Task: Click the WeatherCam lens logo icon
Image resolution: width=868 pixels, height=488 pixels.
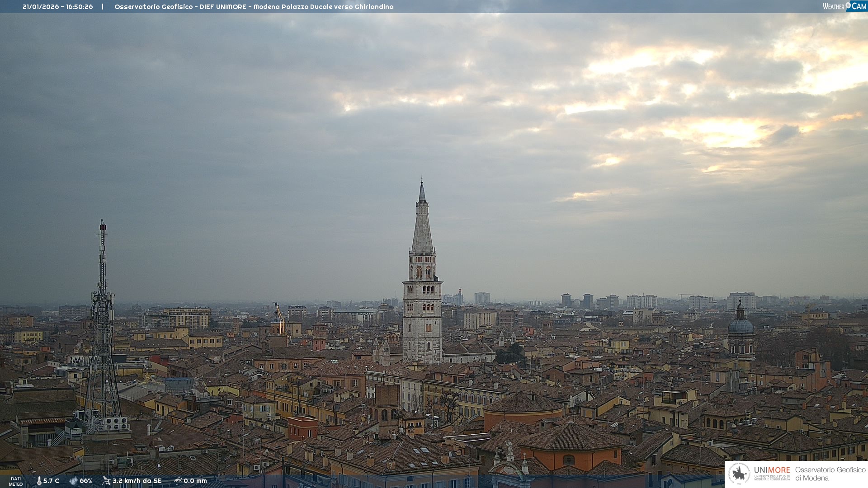Action: tap(848, 5)
